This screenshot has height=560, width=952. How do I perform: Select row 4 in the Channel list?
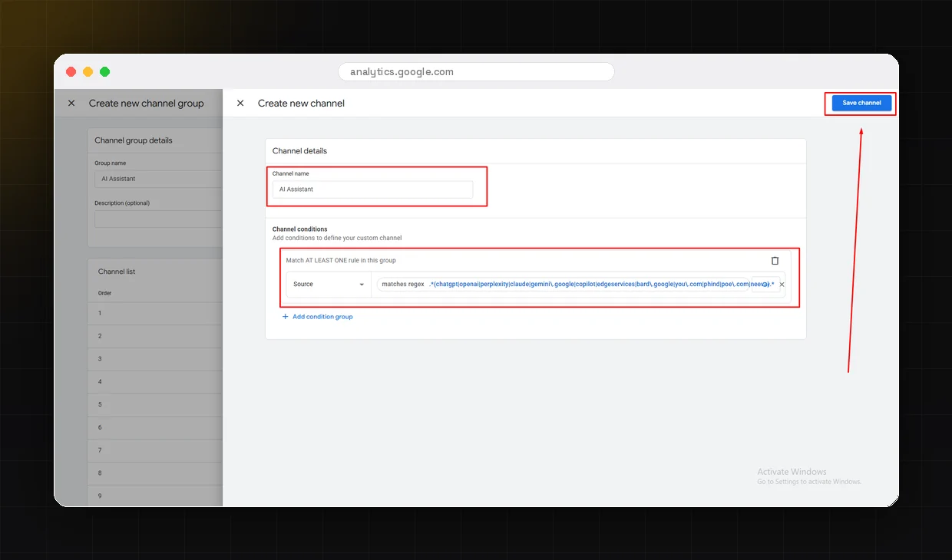(x=155, y=382)
